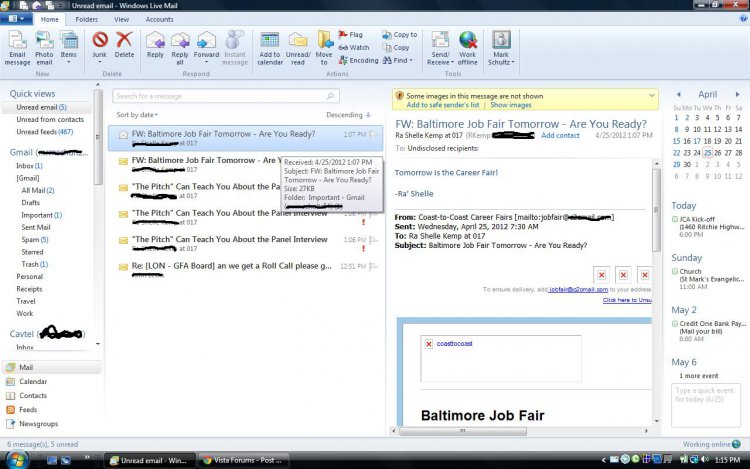750x469 pixels.
Task: Click the Reply all icon
Action: [x=180, y=48]
